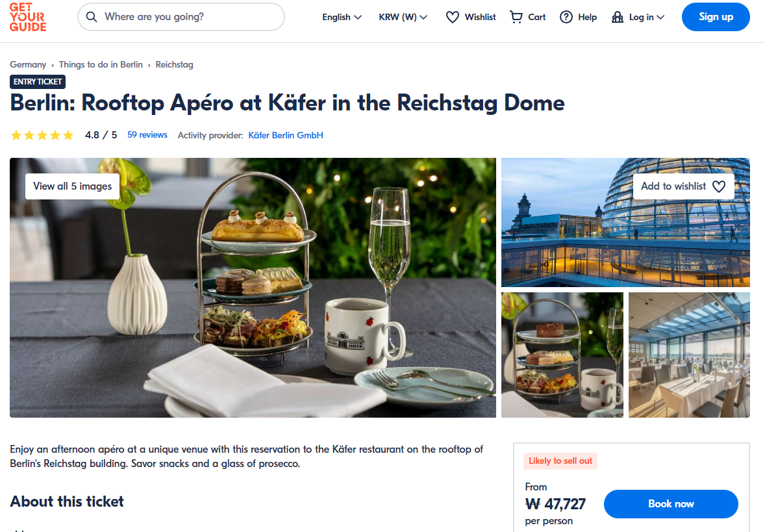Click the Help question mark icon
Image resolution: width=765 pixels, height=532 pixels.
pyautogui.click(x=566, y=17)
